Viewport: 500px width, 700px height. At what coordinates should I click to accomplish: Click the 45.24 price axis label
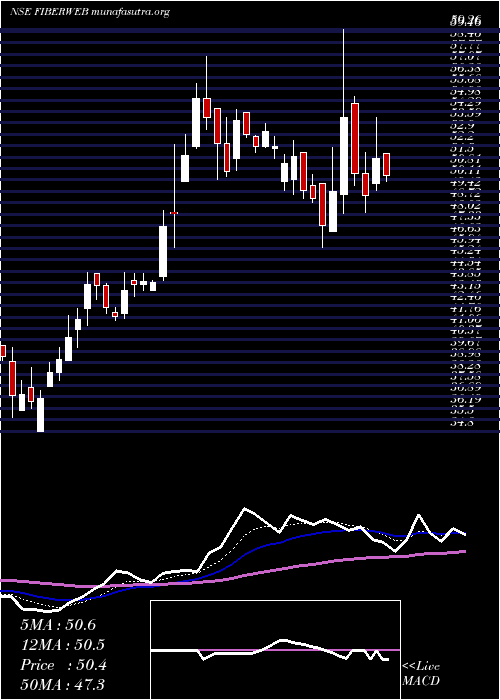pyautogui.click(x=465, y=251)
